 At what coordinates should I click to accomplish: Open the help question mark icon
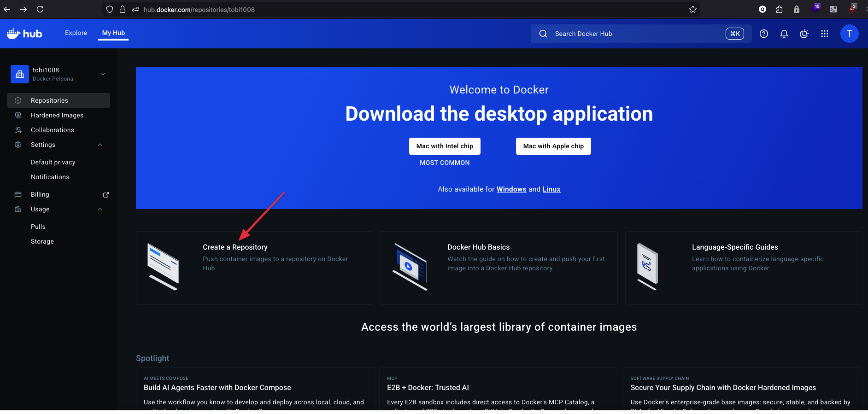click(764, 34)
